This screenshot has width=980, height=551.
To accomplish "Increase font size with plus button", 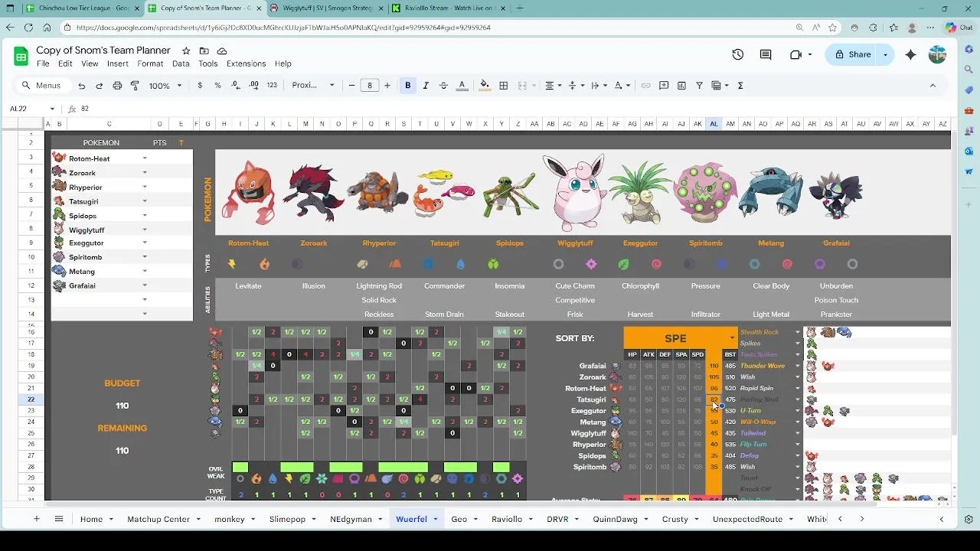I will pos(387,86).
